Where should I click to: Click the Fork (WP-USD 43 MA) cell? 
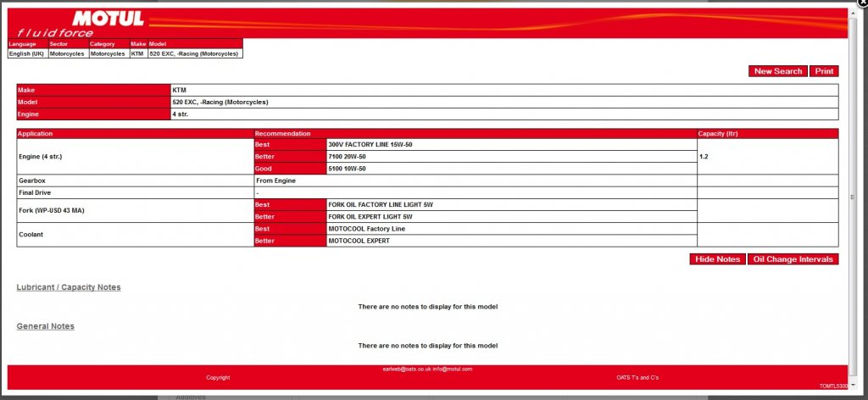point(135,211)
